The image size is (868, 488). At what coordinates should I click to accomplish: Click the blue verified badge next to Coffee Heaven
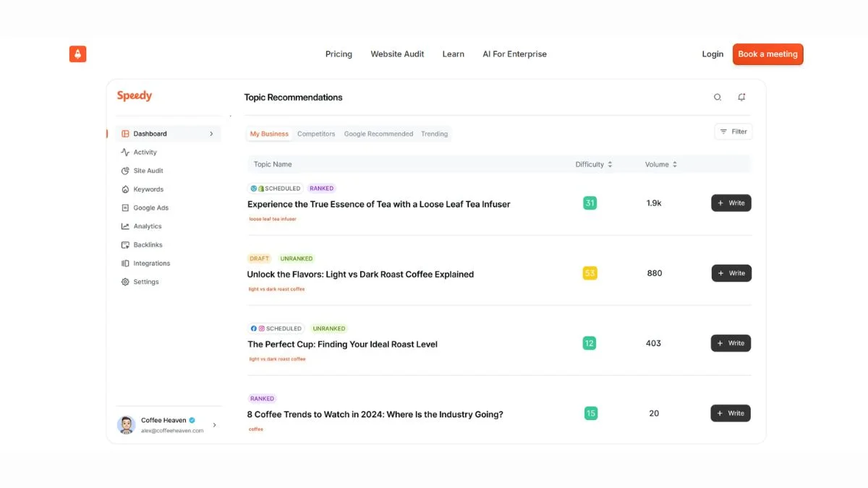(192, 420)
